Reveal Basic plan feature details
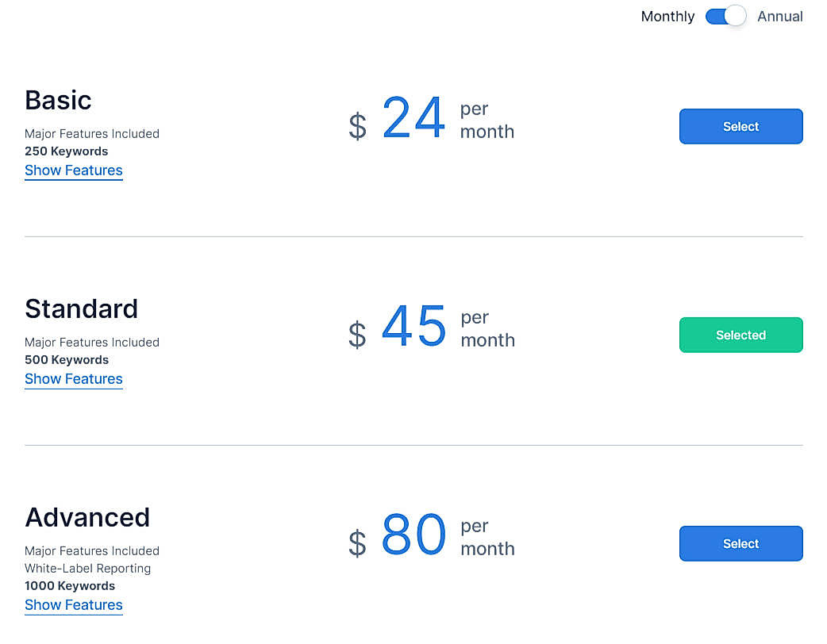827x644 pixels. point(73,171)
